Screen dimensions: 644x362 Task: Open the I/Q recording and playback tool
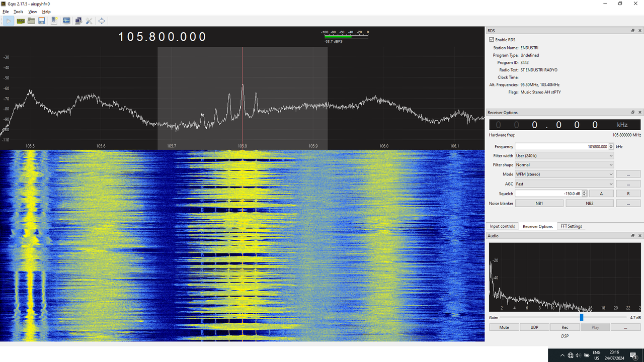pos(66,21)
